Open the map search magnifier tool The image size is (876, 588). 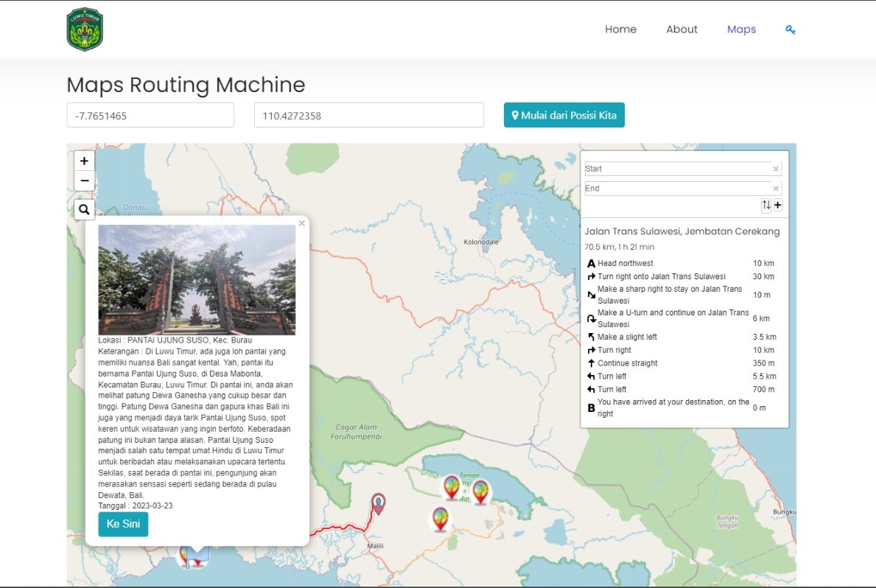click(x=84, y=210)
